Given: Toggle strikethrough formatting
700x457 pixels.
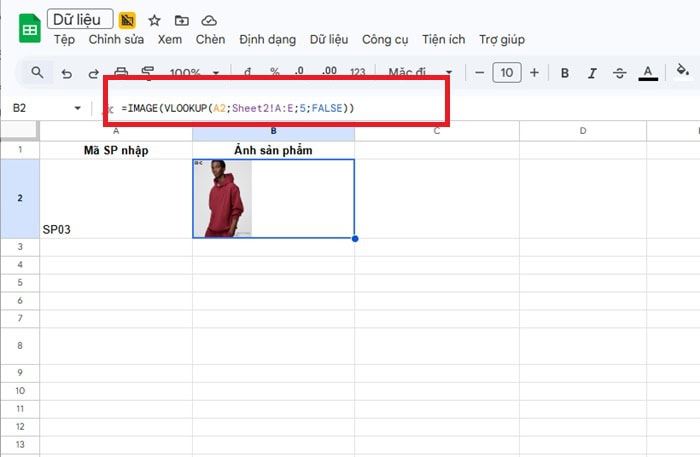Looking at the screenshot, I should (x=619, y=73).
